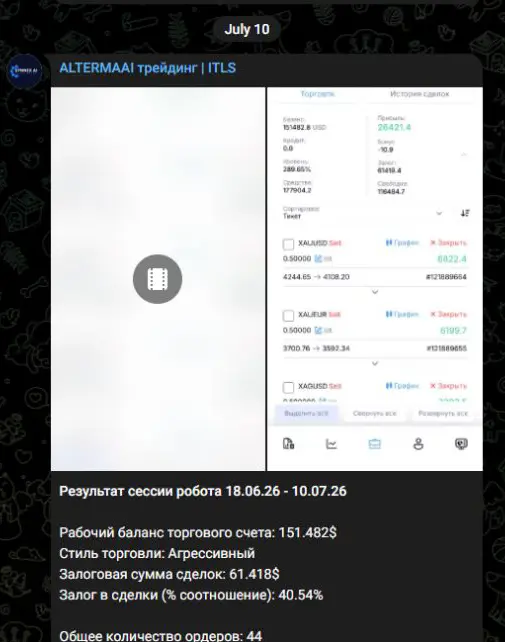Click the balance value 151482.8 USD
The image size is (505, 642).
click(304, 127)
